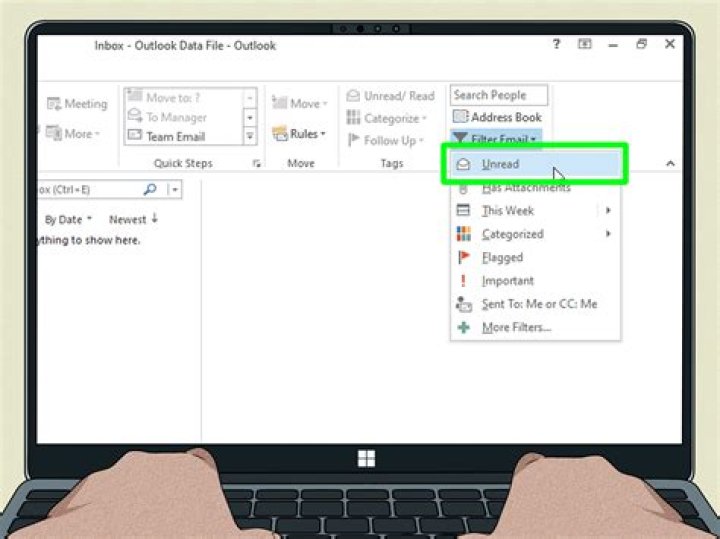Click the open envelope icon beside Unread
This screenshot has width=720, height=539.
tap(464, 164)
